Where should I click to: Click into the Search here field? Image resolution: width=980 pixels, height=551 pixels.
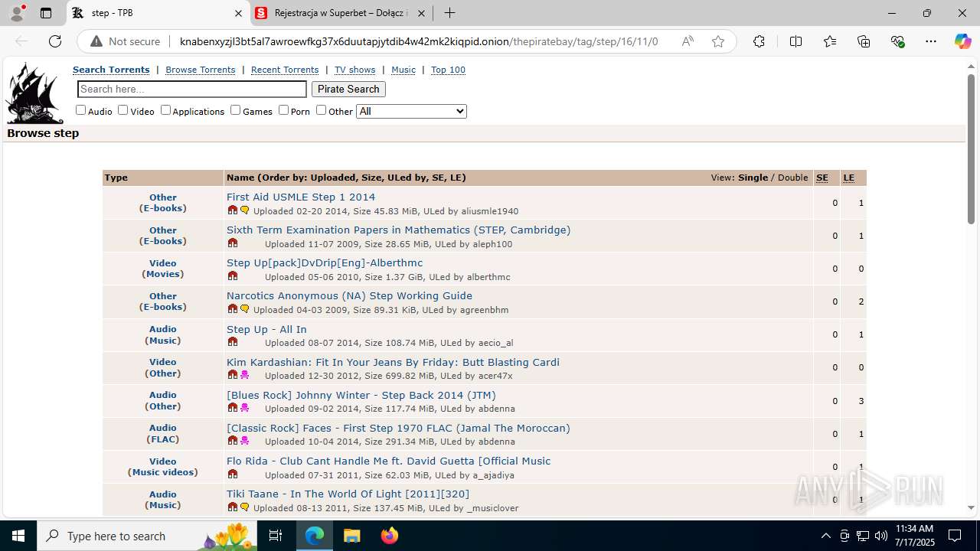point(192,89)
